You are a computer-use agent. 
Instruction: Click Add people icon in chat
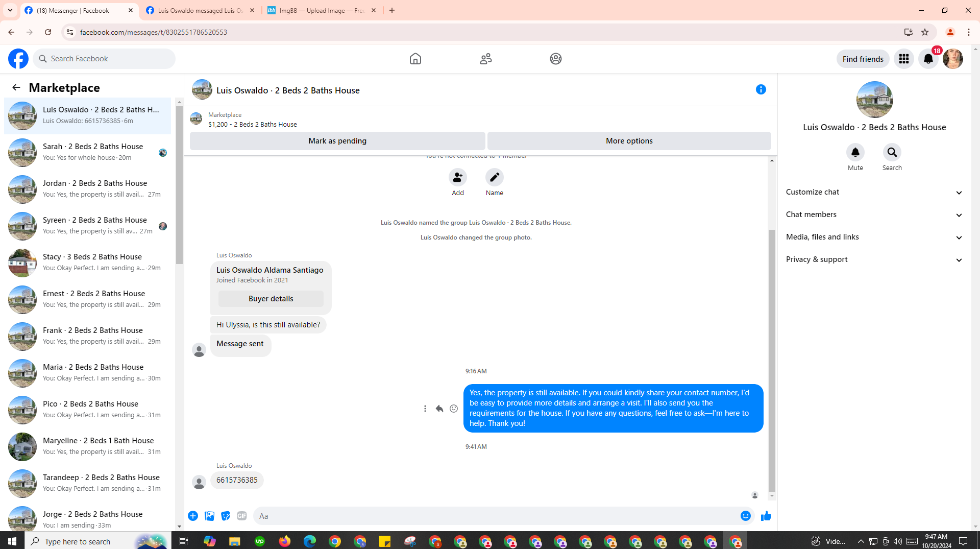click(x=457, y=177)
